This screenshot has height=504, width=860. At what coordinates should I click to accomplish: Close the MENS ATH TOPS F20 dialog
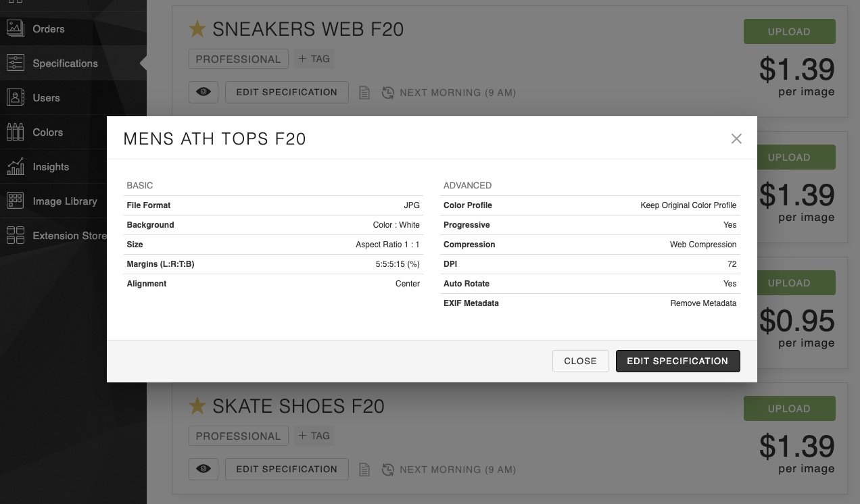[736, 138]
